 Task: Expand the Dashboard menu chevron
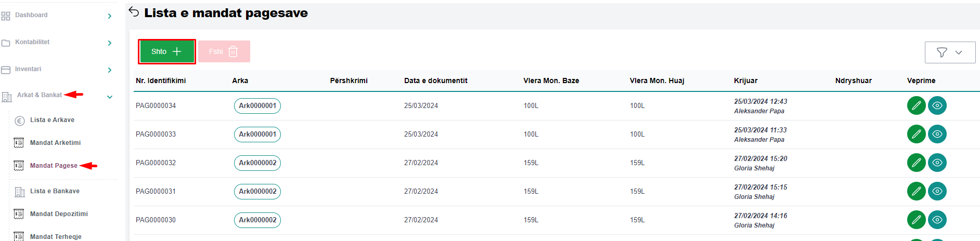[109, 16]
